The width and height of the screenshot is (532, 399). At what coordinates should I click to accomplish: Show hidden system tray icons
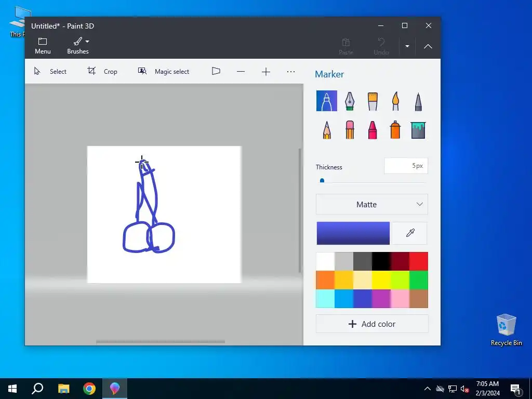tap(428, 389)
